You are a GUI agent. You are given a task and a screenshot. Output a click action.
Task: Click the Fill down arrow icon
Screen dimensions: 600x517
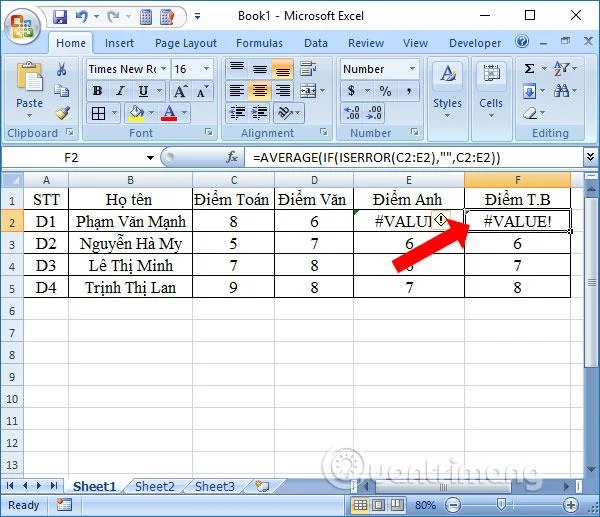pyautogui.click(x=529, y=91)
